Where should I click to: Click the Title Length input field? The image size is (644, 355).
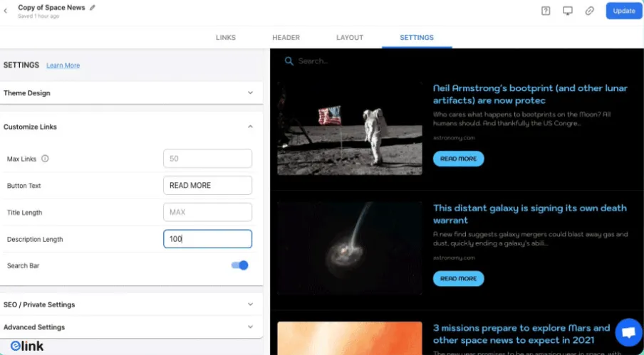pos(207,212)
